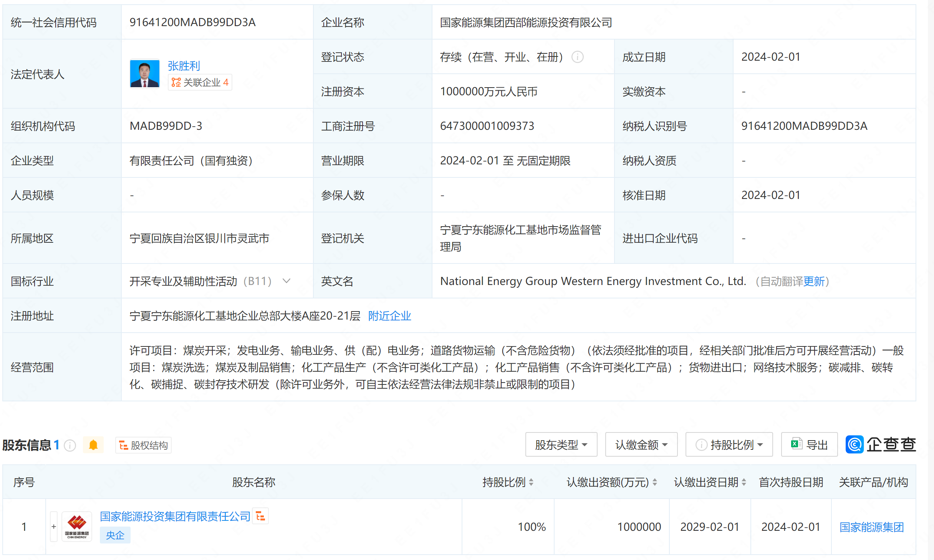Open 股东类型 dropdown filter
The width and height of the screenshot is (934, 560).
point(561,444)
